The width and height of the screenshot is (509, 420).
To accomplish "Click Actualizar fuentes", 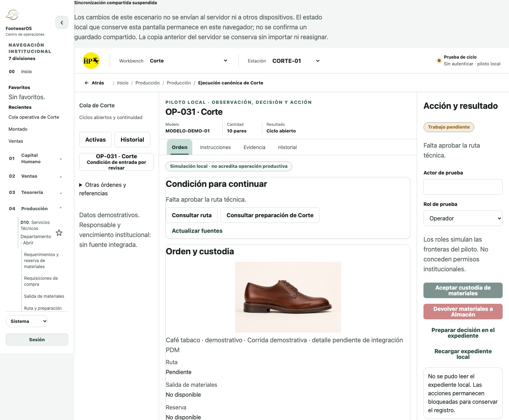I will (x=197, y=231).
